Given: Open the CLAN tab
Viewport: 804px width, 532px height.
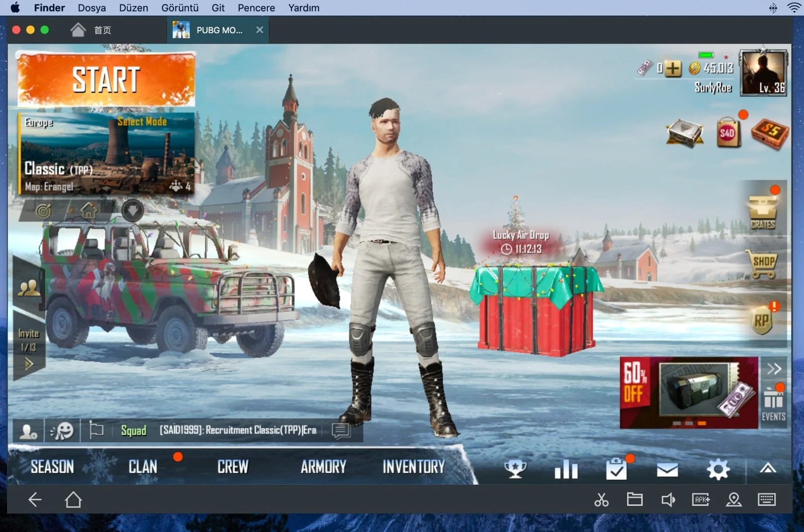Looking at the screenshot, I should point(143,467).
